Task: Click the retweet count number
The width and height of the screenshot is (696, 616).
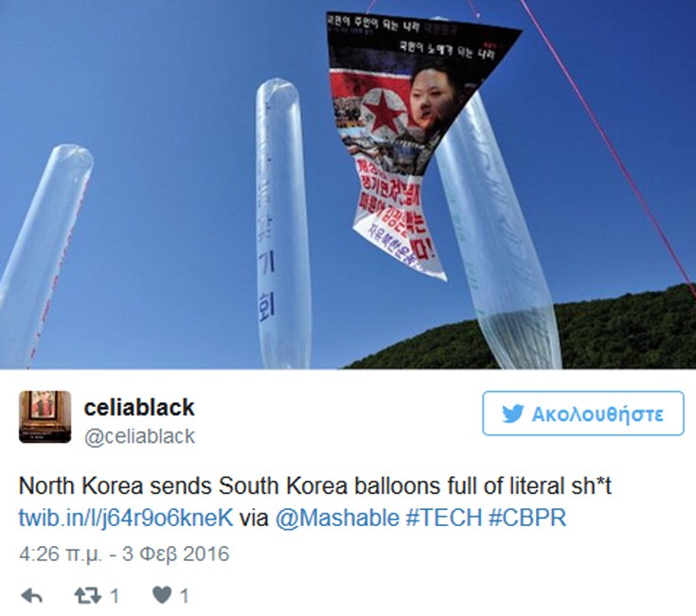Action: [x=115, y=596]
